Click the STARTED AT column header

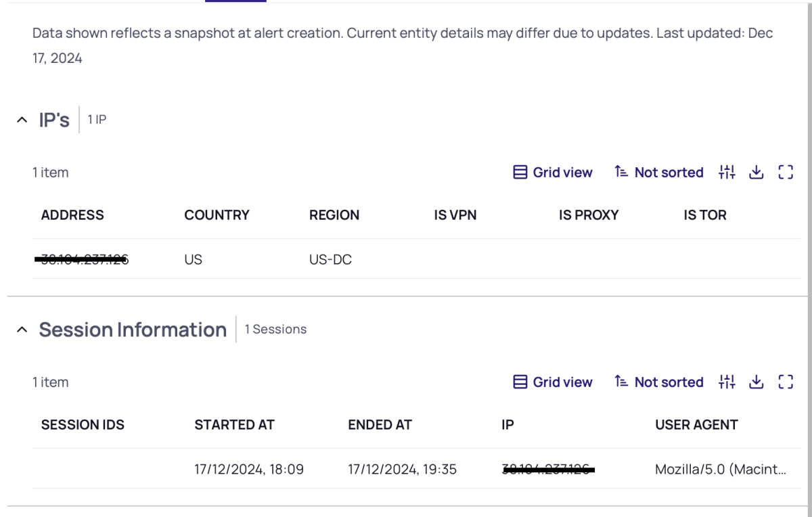(x=234, y=425)
